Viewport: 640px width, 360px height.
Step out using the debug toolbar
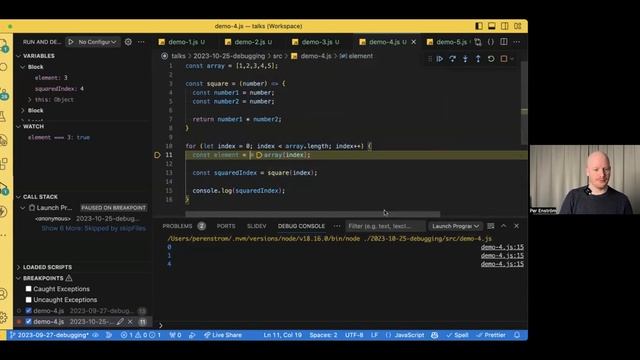tap(478, 59)
